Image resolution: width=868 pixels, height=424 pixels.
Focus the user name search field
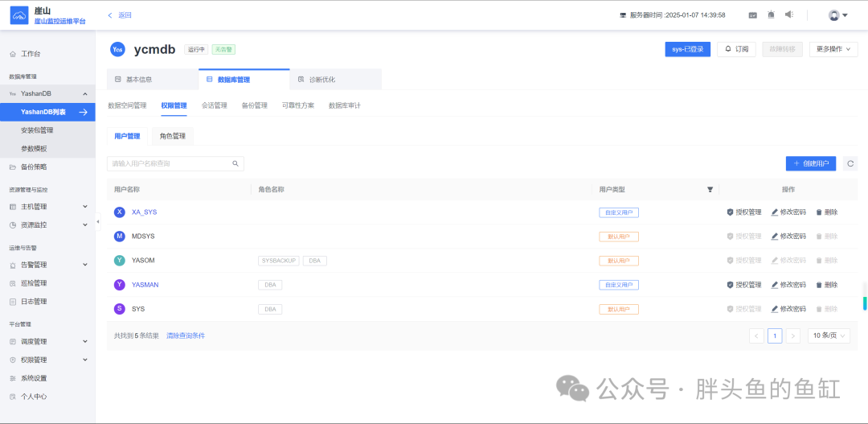pyautogui.click(x=175, y=163)
